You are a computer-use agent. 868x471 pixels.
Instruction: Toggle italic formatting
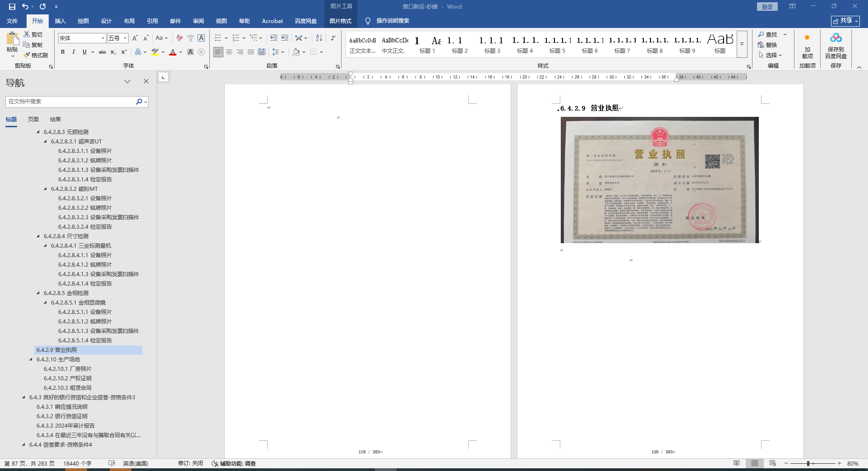(74, 52)
